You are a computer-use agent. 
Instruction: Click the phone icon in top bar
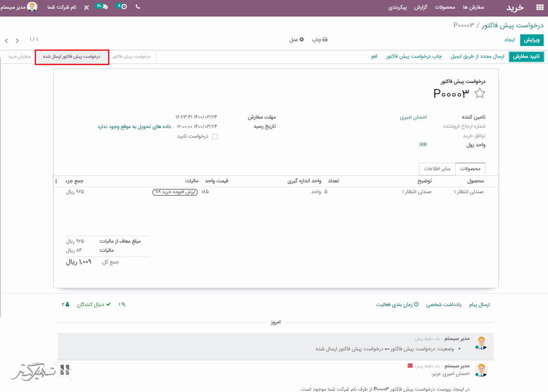(138, 7)
